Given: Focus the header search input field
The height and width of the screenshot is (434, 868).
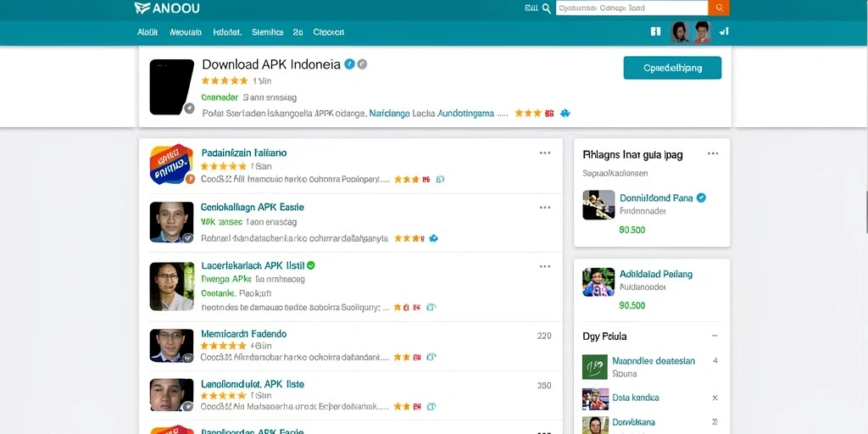Looking at the screenshot, I should (x=632, y=8).
